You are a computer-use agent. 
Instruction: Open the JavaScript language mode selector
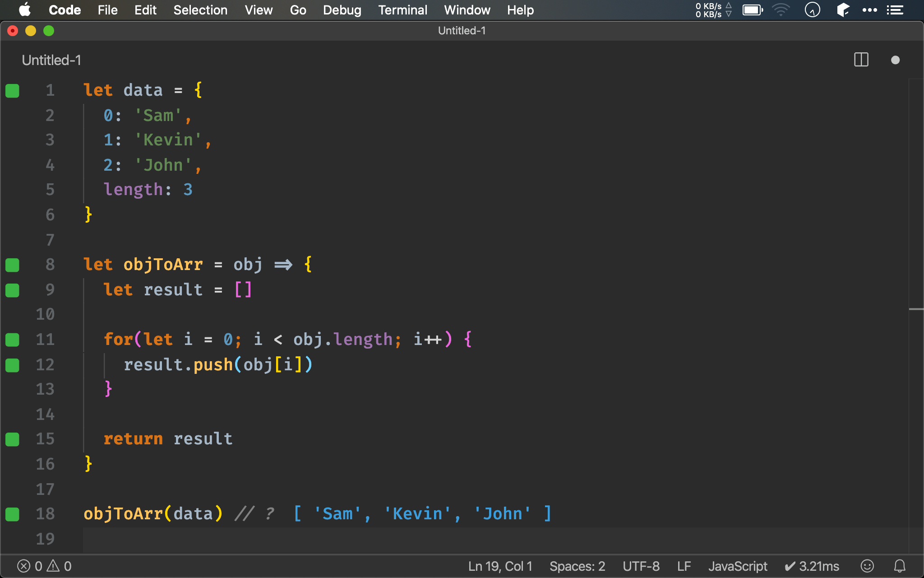coord(738,566)
